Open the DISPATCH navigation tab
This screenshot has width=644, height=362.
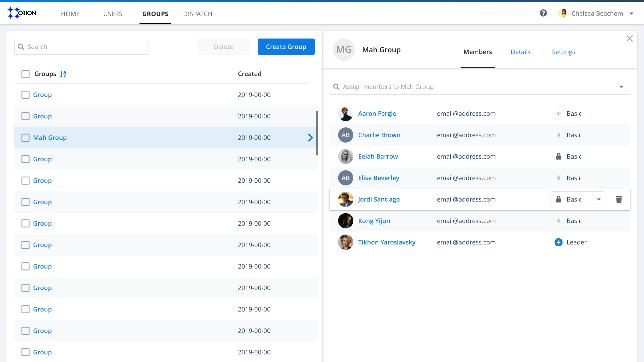click(197, 14)
